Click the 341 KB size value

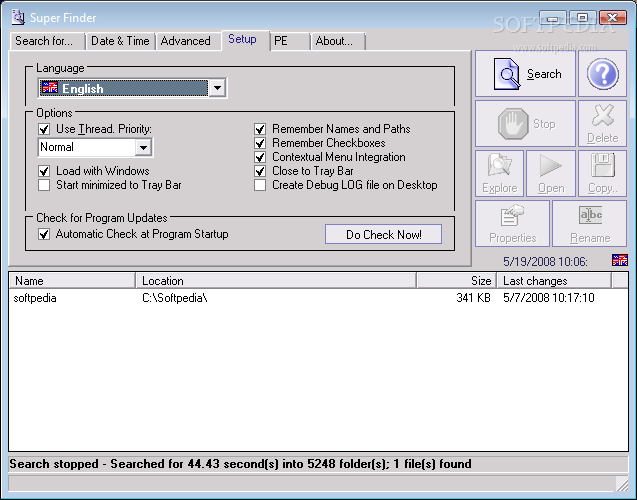click(x=473, y=298)
